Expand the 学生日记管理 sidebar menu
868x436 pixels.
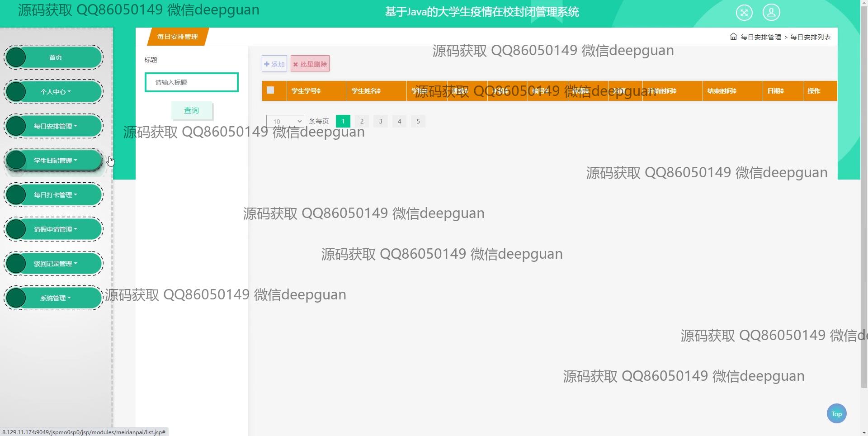coord(55,161)
